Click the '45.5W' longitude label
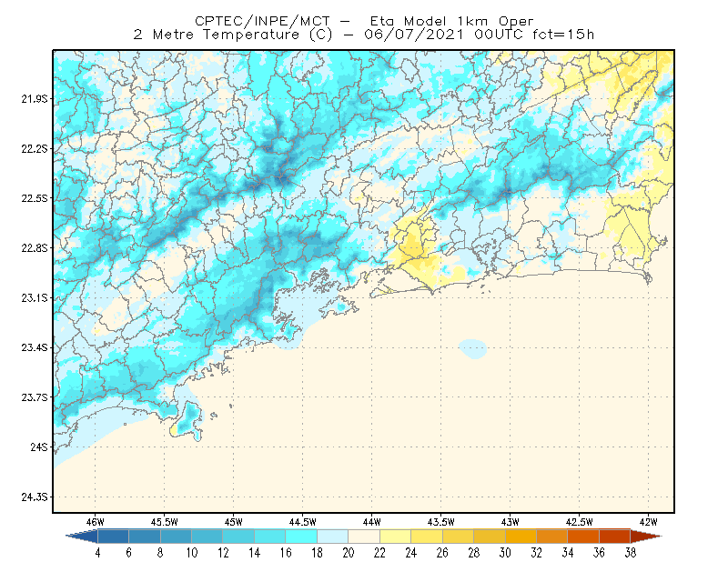This screenshot has width=728, height=562. (x=165, y=522)
